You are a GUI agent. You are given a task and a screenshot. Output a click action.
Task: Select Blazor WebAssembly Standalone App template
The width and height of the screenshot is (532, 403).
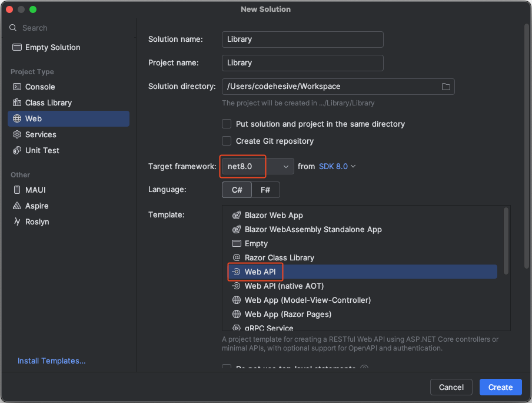[x=363, y=229]
